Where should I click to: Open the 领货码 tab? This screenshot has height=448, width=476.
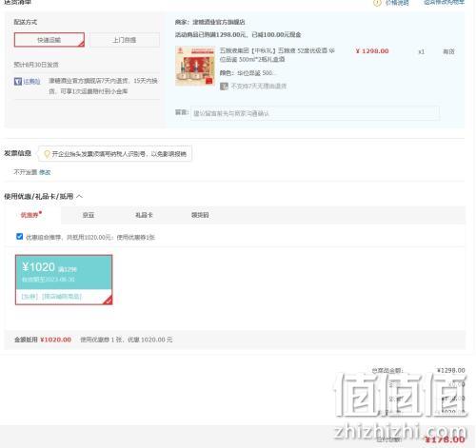point(200,215)
